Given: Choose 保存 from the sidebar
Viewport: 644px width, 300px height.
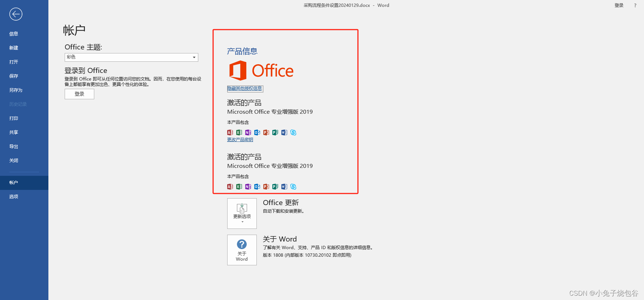Looking at the screenshot, I should 24,76.
